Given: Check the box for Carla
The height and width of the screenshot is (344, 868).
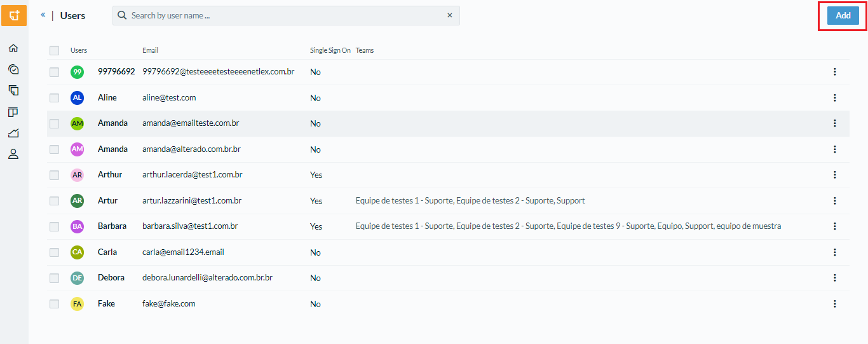Looking at the screenshot, I should (x=54, y=252).
